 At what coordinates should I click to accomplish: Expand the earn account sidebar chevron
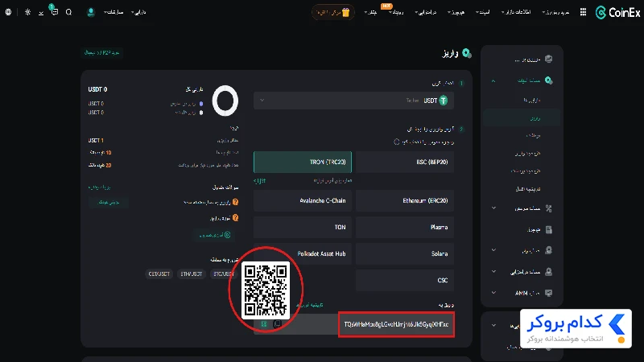point(493,271)
